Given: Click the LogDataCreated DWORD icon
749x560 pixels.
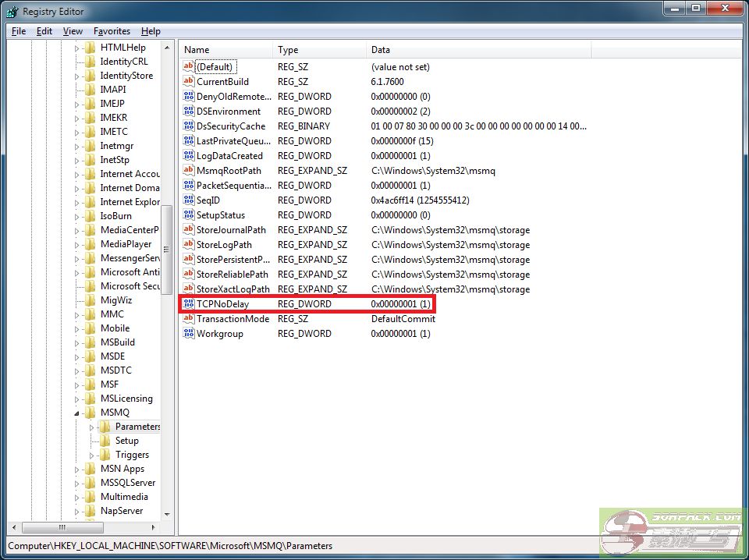Looking at the screenshot, I should [x=189, y=156].
